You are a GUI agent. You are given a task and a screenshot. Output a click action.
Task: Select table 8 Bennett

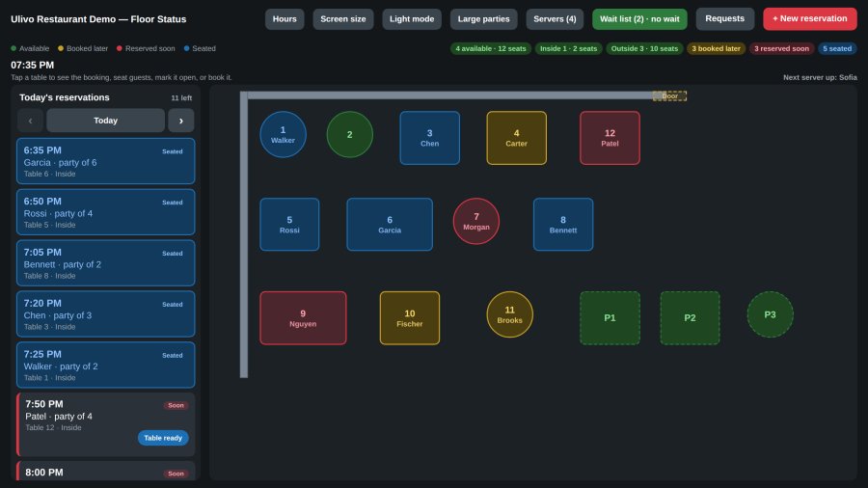563,225
